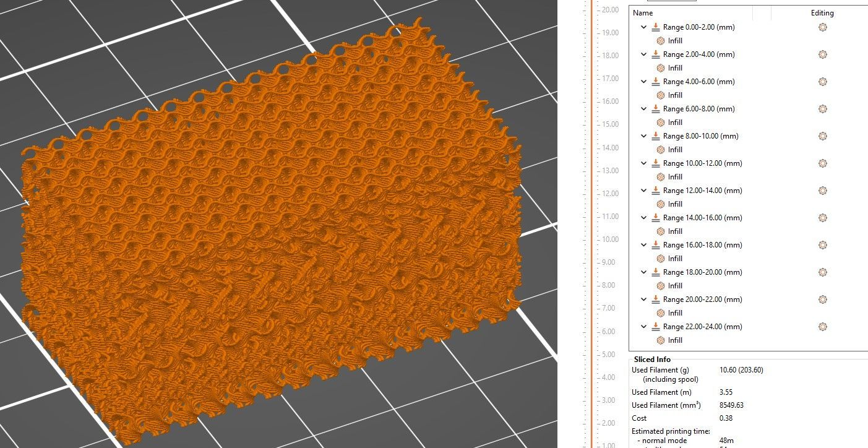868x448 pixels.
Task: Select layer icon of Range 2.00-4.00 (mm)
Action: point(656,54)
